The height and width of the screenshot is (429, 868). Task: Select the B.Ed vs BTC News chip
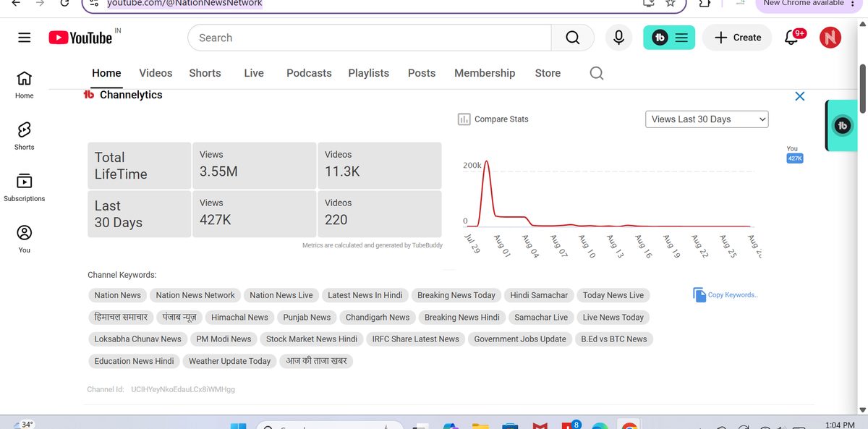point(614,339)
